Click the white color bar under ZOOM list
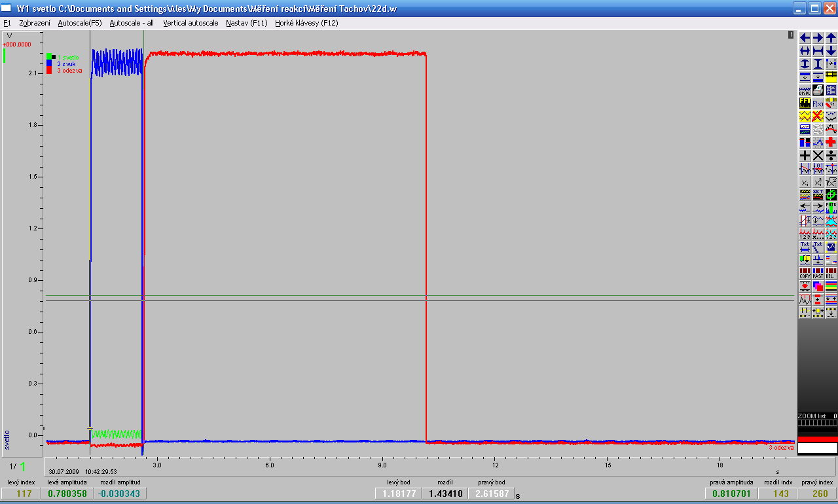838x504 pixels. tap(817, 448)
